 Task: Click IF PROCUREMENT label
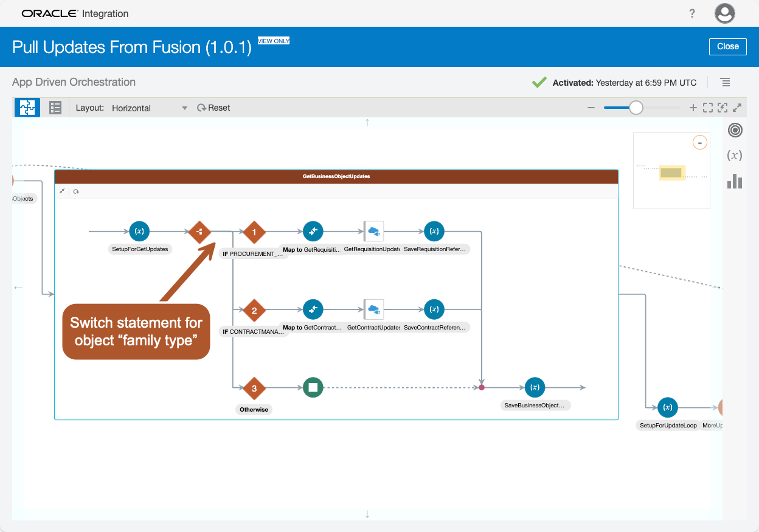[x=254, y=254]
